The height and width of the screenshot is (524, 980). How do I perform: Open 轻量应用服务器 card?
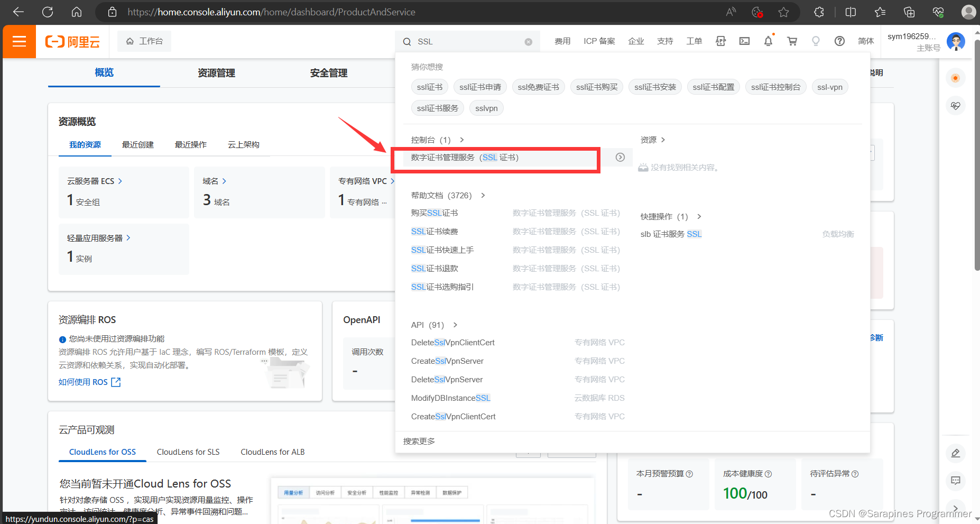124,249
